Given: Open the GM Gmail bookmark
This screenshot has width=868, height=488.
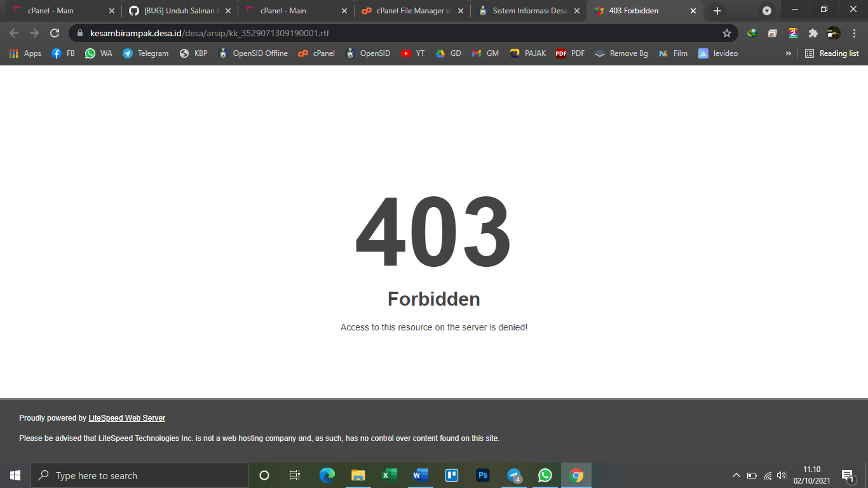Looking at the screenshot, I should (485, 53).
